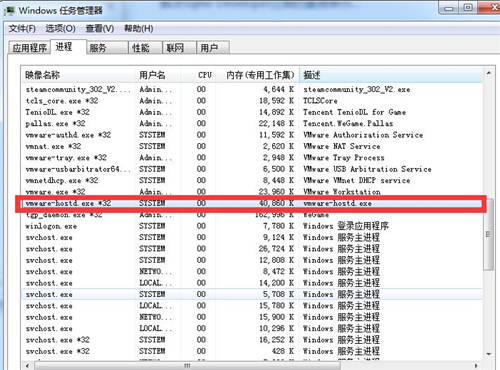Select the vmware-hostd.exe *32 process
The height and width of the screenshot is (370, 500).
(252, 203)
